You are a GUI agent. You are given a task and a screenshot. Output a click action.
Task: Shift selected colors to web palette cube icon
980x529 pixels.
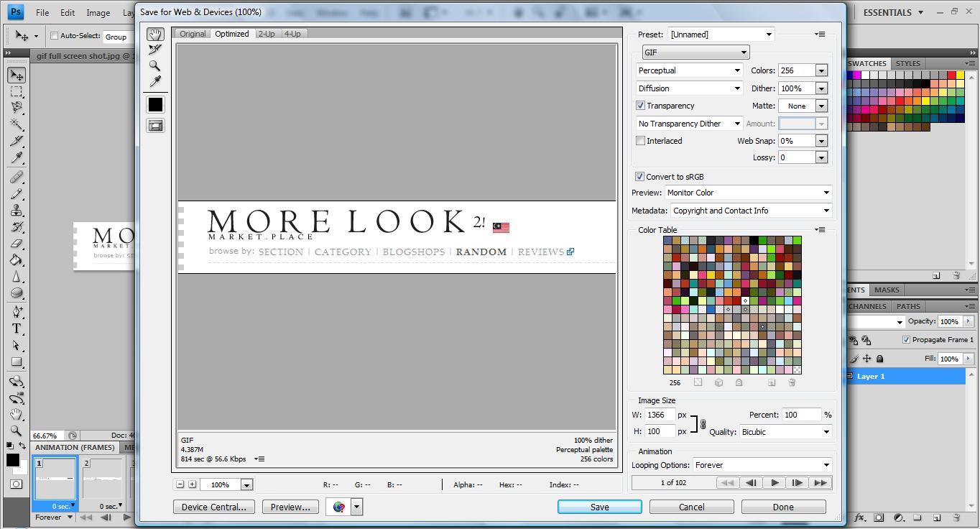coord(718,382)
